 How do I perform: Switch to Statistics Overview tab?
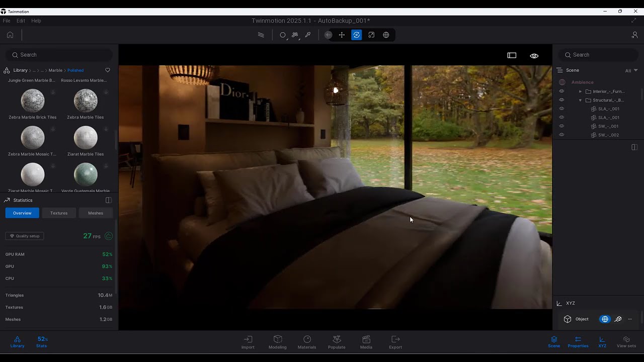click(22, 213)
